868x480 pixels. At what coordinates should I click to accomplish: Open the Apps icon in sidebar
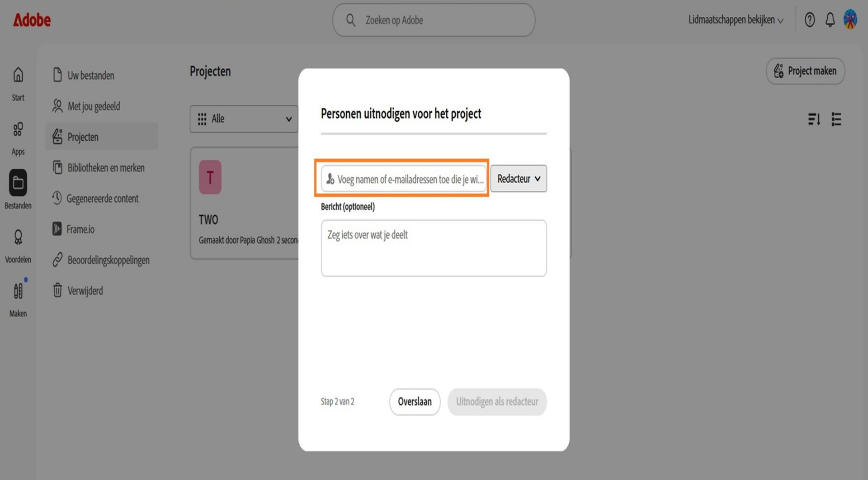(x=18, y=129)
